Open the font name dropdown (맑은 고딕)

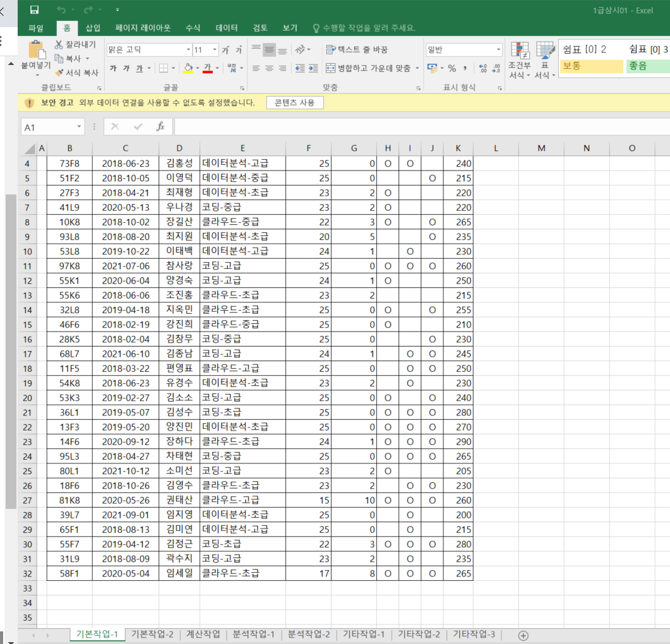[188, 49]
